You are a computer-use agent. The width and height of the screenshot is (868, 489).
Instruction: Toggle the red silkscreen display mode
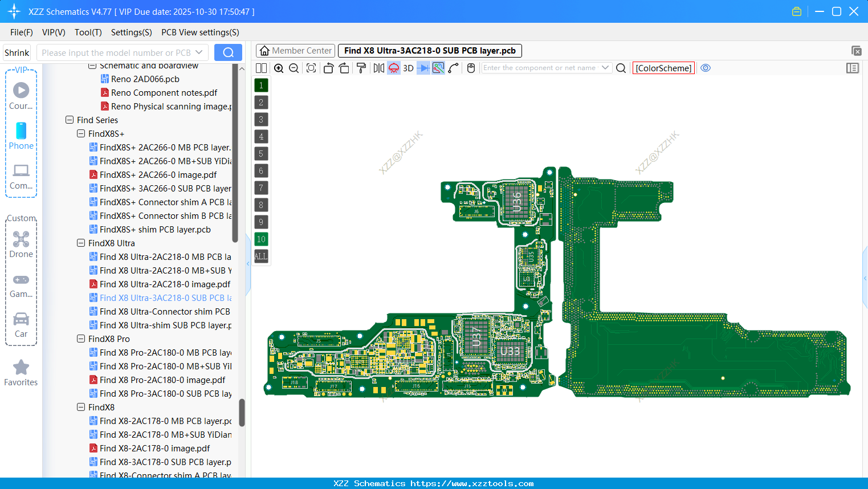pos(393,68)
